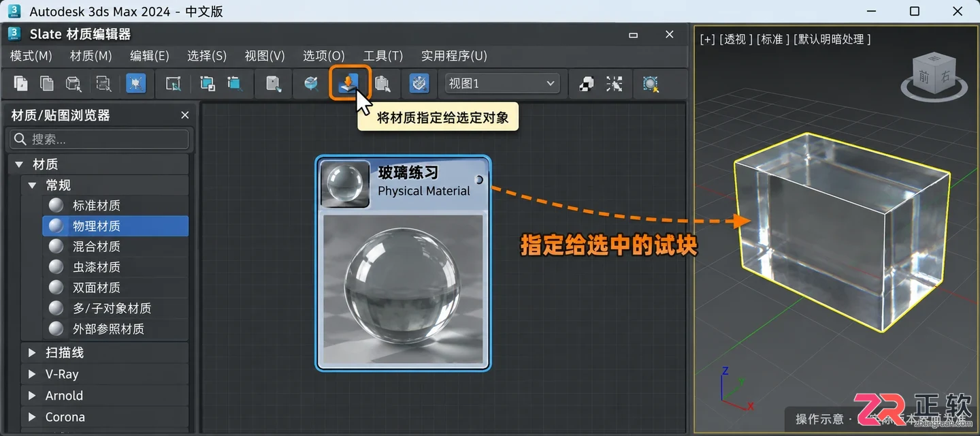The height and width of the screenshot is (436, 980).
Task: Click the [透视] viewport label
Action: [x=736, y=40]
